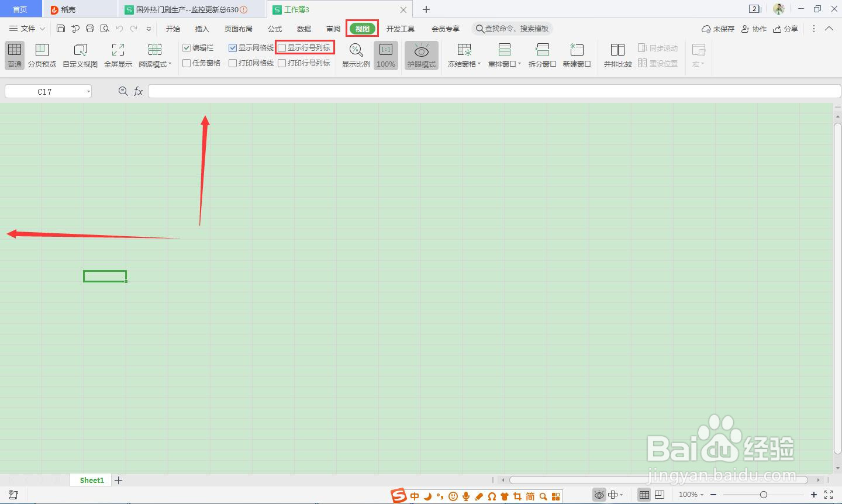Click the 冻结窗格 freeze panes icon
Image resolution: width=842 pixels, height=504 pixels.
click(464, 50)
